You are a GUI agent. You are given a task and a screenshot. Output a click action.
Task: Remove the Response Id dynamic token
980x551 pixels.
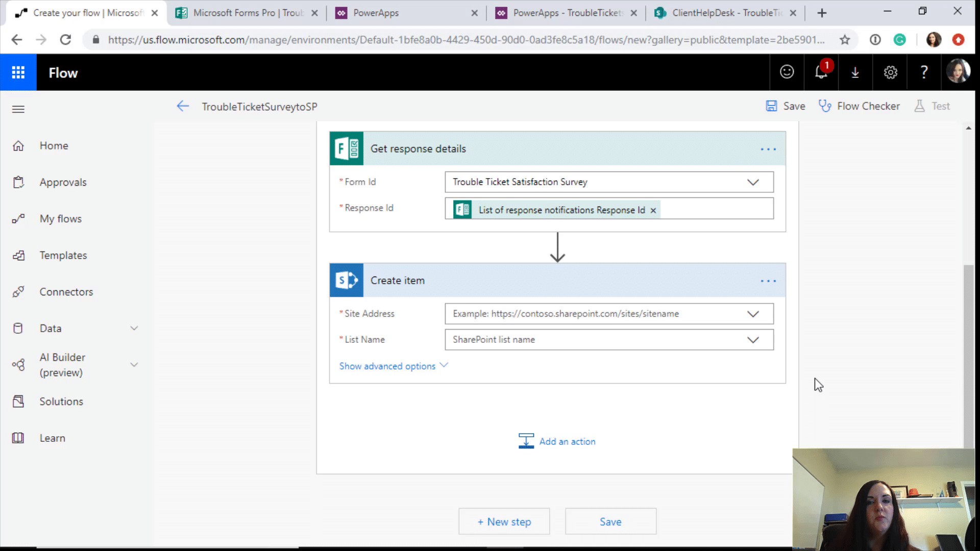tap(653, 210)
